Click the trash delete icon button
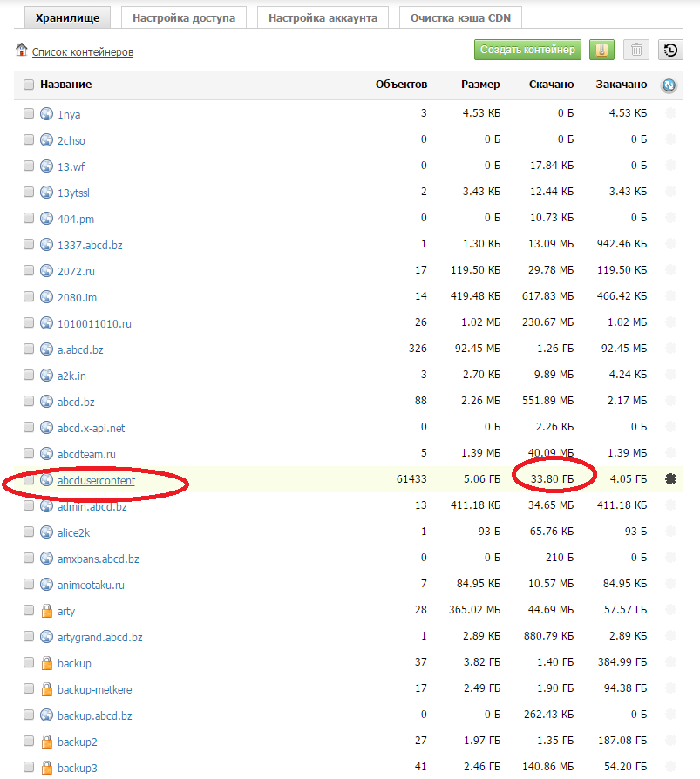Image resolution: width=700 pixels, height=779 pixels. click(x=636, y=51)
